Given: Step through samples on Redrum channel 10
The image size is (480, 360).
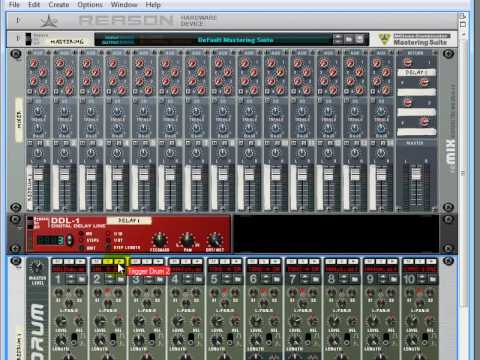Looking at the screenshot, I should click(422, 279).
